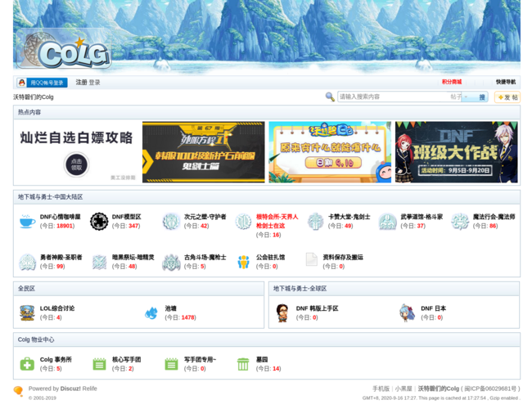Click the 资料保存及搬运 document icon
The height and width of the screenshot is (409, 532).
click(311, 260)
